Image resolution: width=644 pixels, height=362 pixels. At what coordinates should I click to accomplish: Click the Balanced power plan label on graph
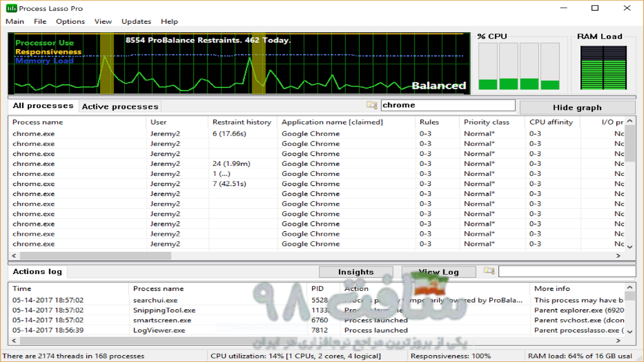click(x=438, y=85)
